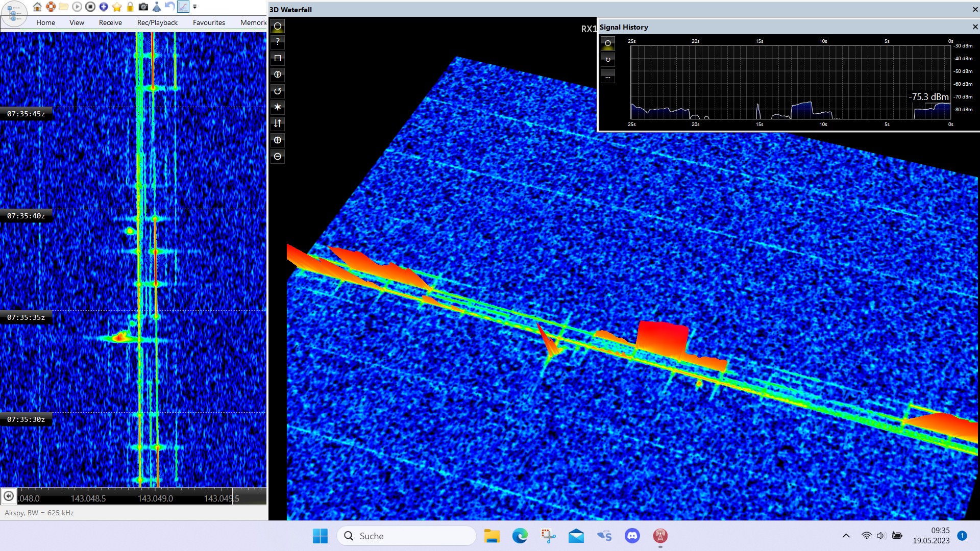The height and width of the screenshot is (551, 980).
Task: Toggle the highlighted chart display icon in toolbar
Action: (183, 7)
